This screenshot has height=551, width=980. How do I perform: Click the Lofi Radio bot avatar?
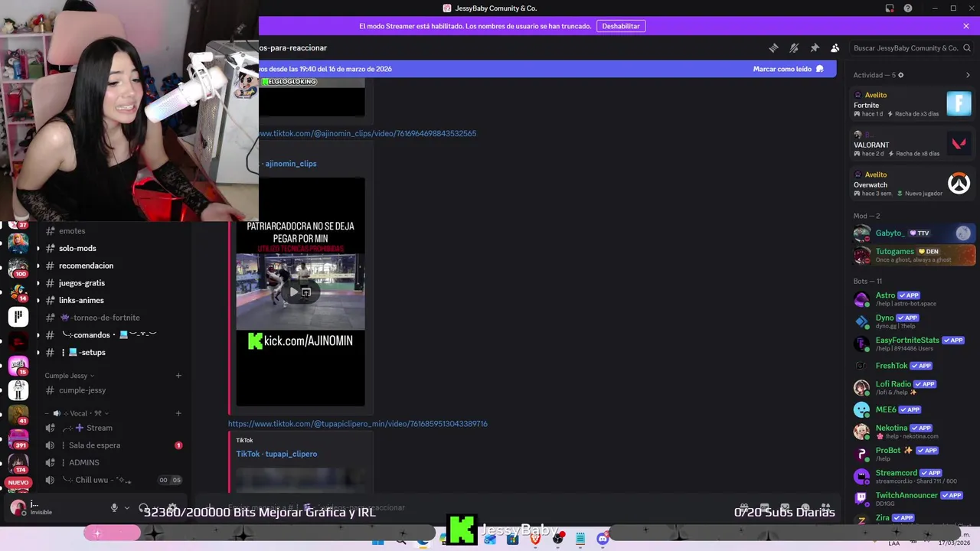(861, 387)
